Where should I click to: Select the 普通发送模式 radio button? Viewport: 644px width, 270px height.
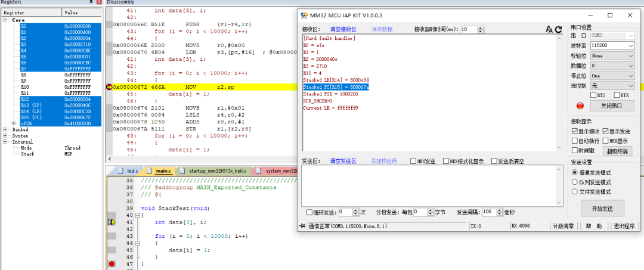pos(575,172)
